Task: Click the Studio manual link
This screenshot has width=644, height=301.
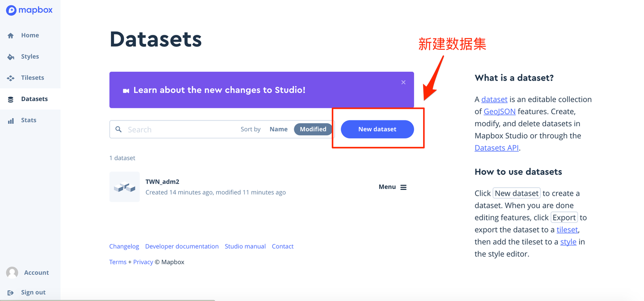Action: pyautogui.click(x=245, y=246)
